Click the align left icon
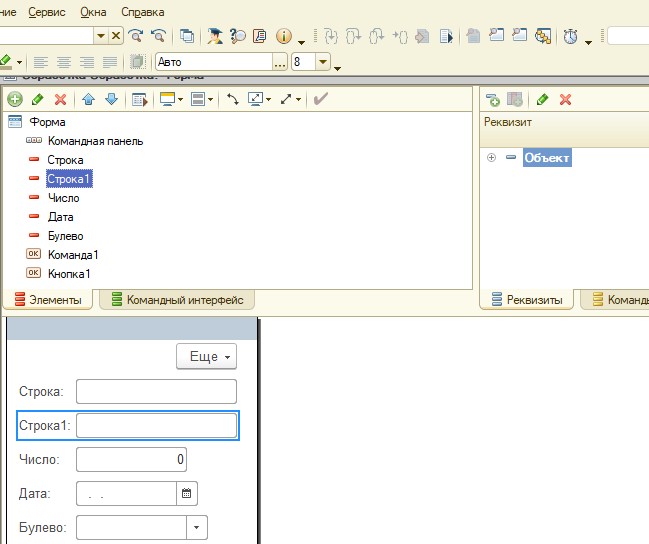Image resolution: width=649 pixels, height=544 pixels. (41, 62)
